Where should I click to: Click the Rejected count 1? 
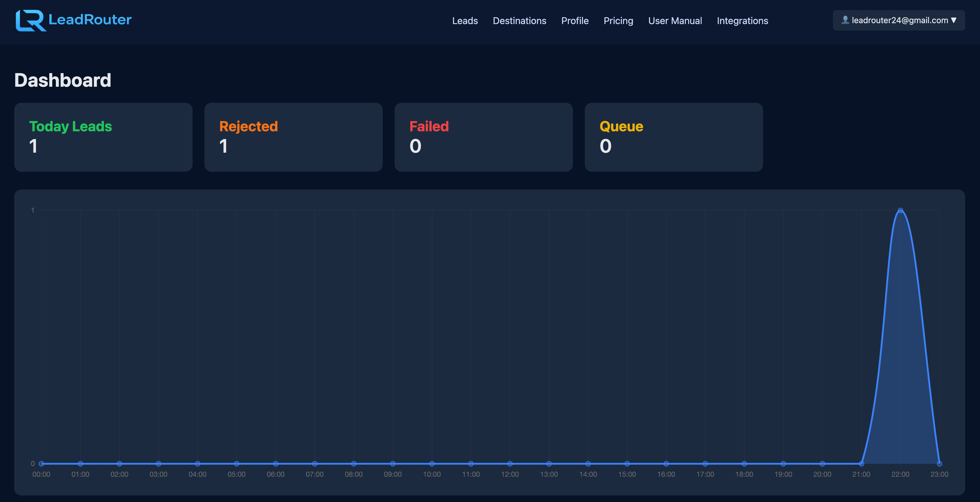pyautogui.click(x=224, y=146)
